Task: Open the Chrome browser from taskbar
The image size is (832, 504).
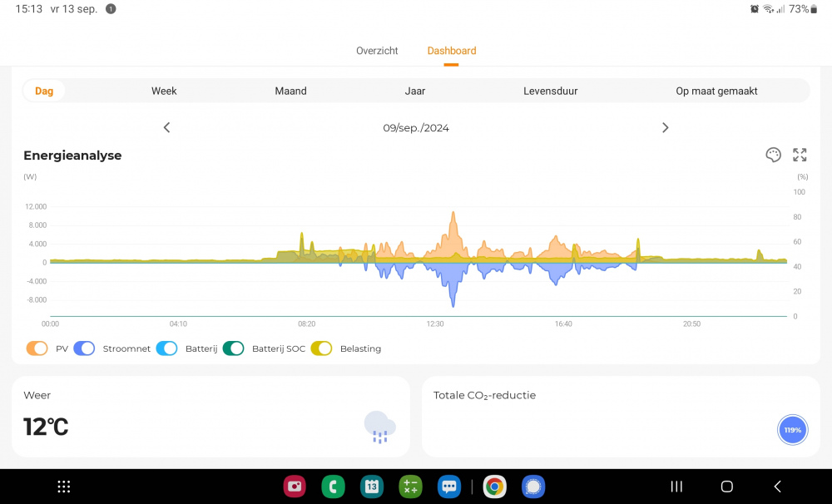Action: 494,487
